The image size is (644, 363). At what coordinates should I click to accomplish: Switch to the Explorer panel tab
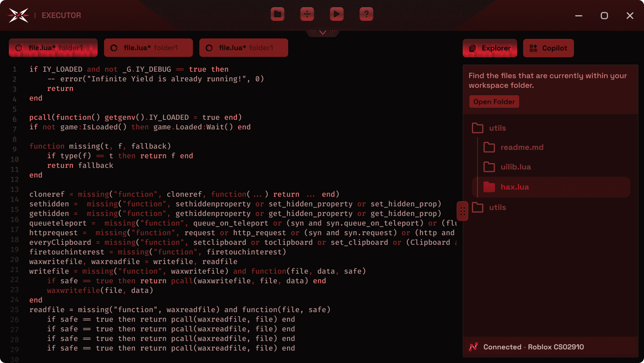click(490, 48)
